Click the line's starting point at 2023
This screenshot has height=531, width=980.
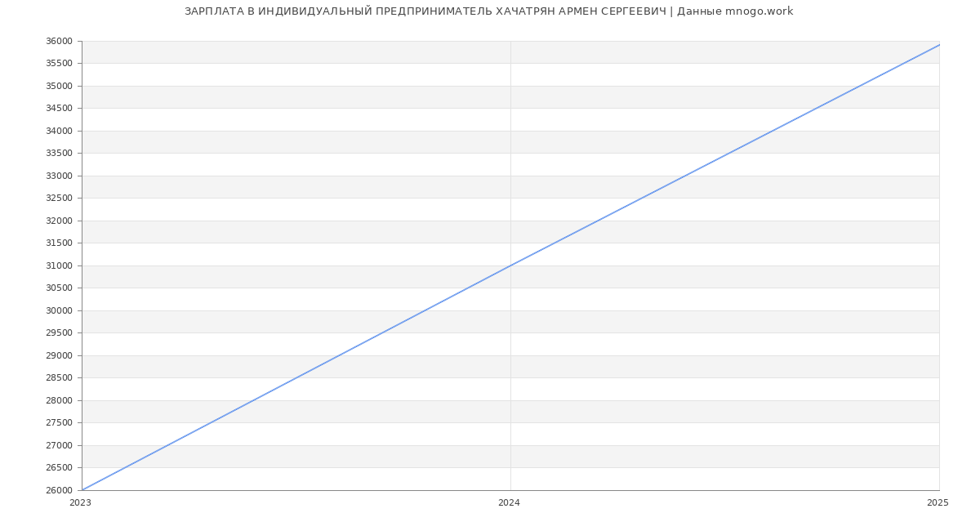coord(82,490)
